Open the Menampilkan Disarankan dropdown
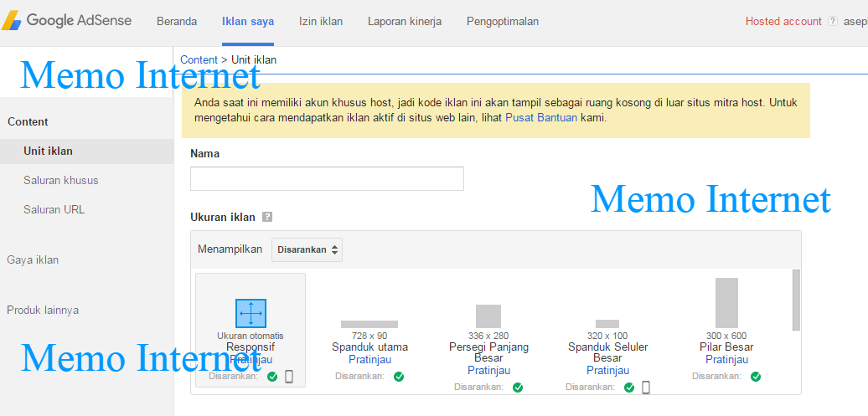Screen dimensions: 868x416 point(307,249)
